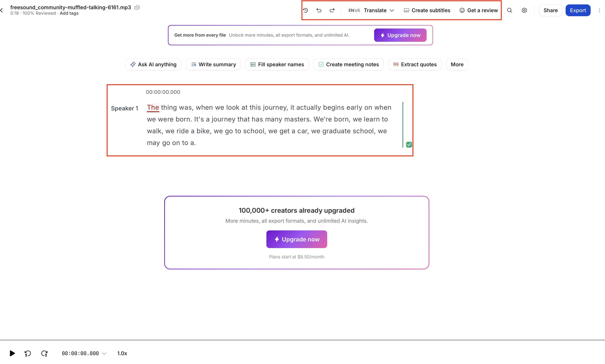Click Create subtitles
This screenshot has width=605, height=364.
click(x=427, y=10)
